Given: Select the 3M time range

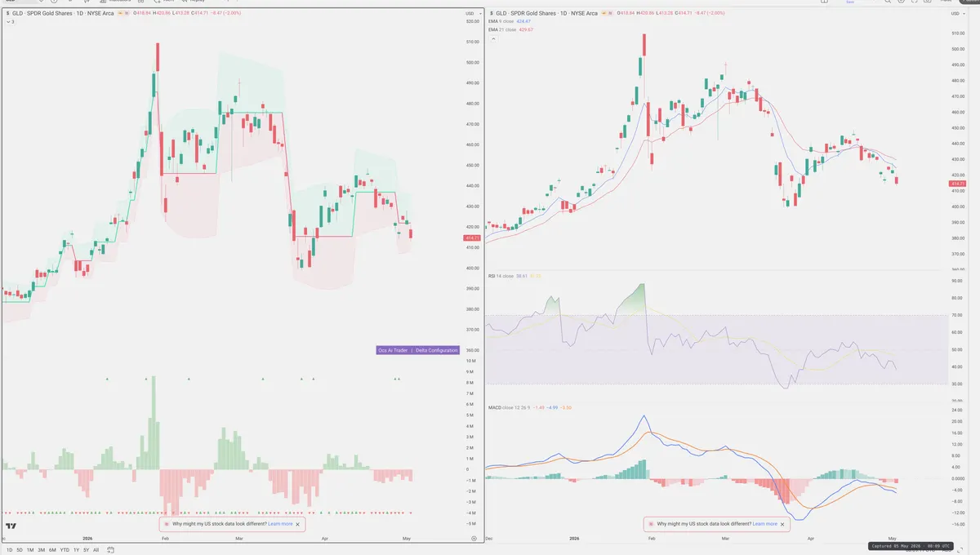Looking at the screenshot, I should (42, 550).
